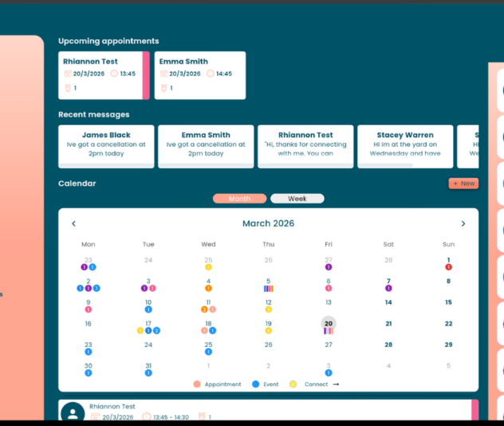The width and height of the screenshot is (504, 426).
Task: Click the clock icon beside 13:45
Action: click(x=114, y=73)
